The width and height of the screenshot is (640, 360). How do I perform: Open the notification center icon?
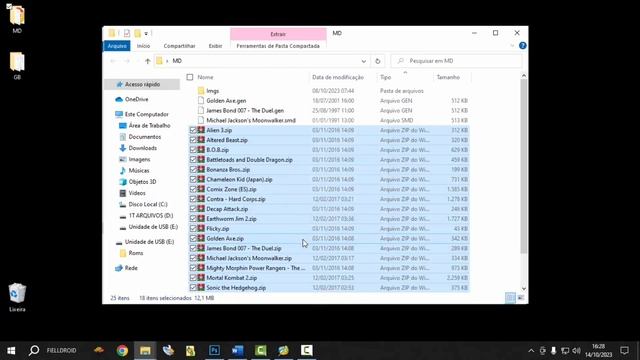click(624, 350)
